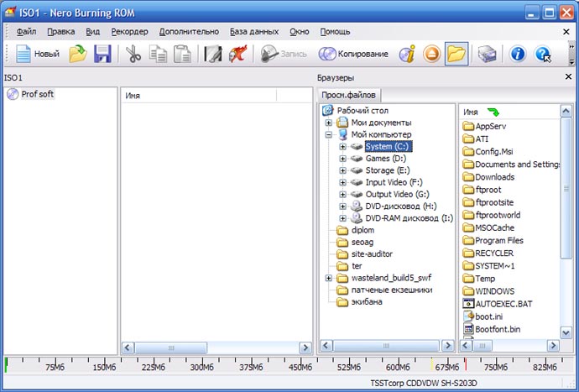Open the Рекордер menu
The image size is (579, 392).
129,32
